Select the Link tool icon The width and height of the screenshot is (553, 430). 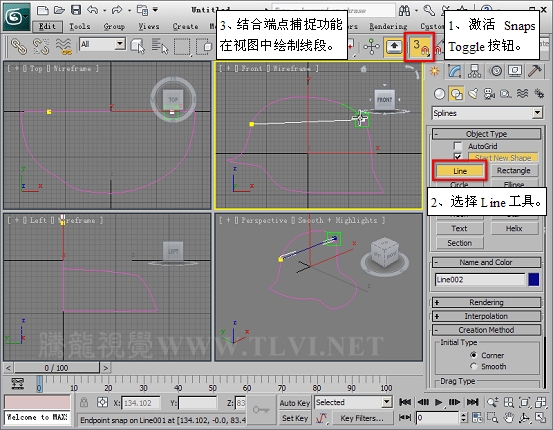pyautogui.click(x=19, y=47)
